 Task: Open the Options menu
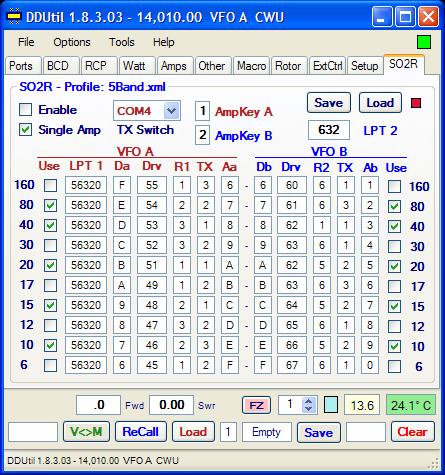72,42
